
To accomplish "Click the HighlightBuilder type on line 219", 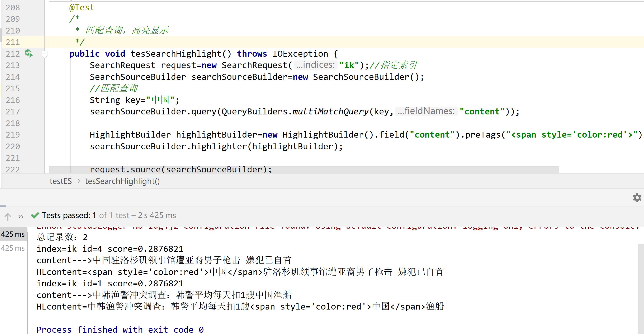I will tap(130, 135).
